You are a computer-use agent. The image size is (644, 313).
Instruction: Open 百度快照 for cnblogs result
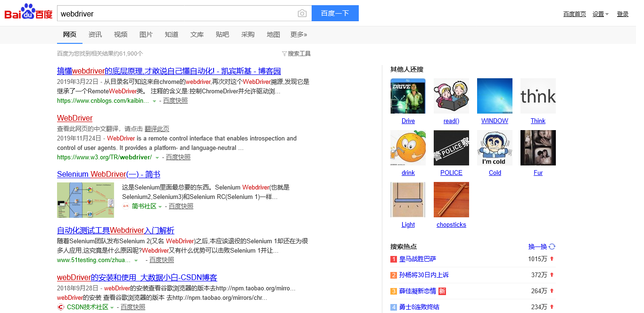pyautogui.click(x=175, y=101)
